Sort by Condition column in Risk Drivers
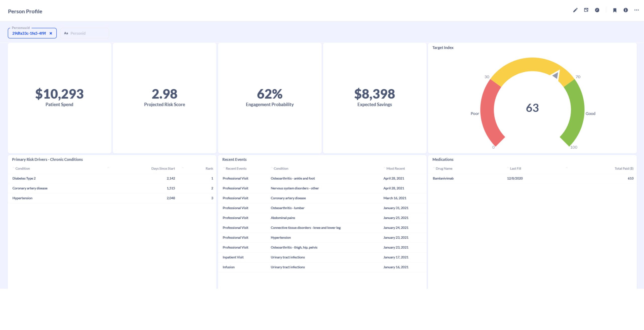Viewport: 644px width, 330px height. 23,169
